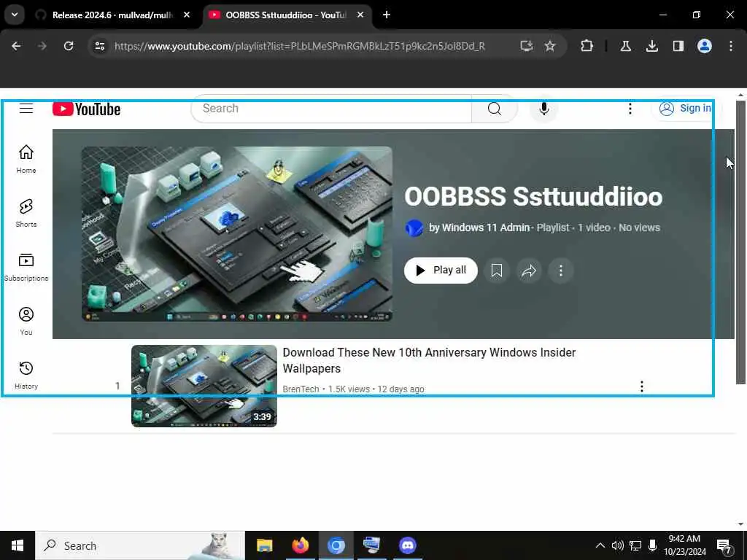Open the YouTube hamburger guide menu
This screenshot has width=747, height=560.
(x=26, y=109)
